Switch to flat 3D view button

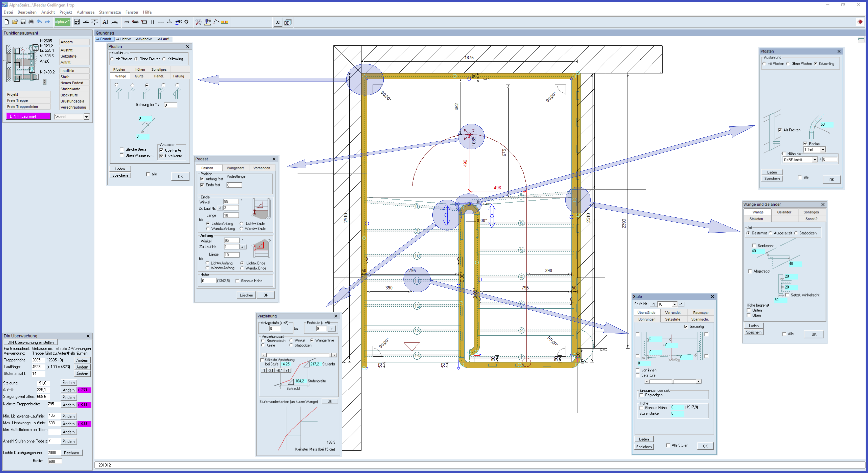point(278,22)
